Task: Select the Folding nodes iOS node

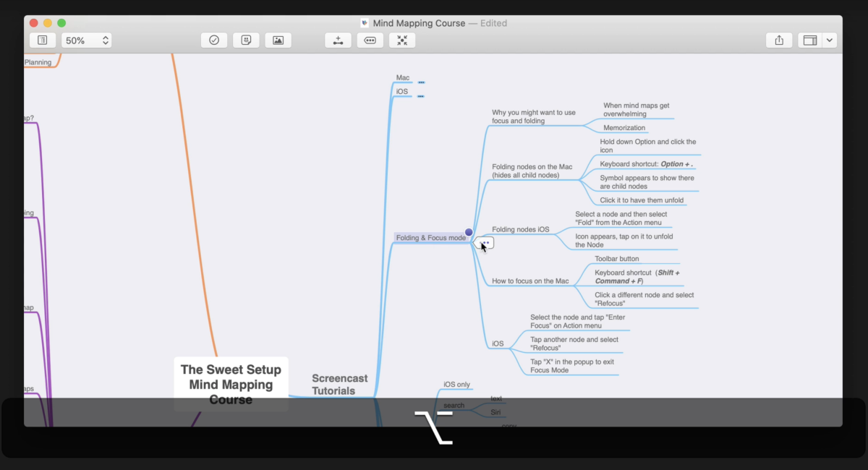Action: (521, 229)
